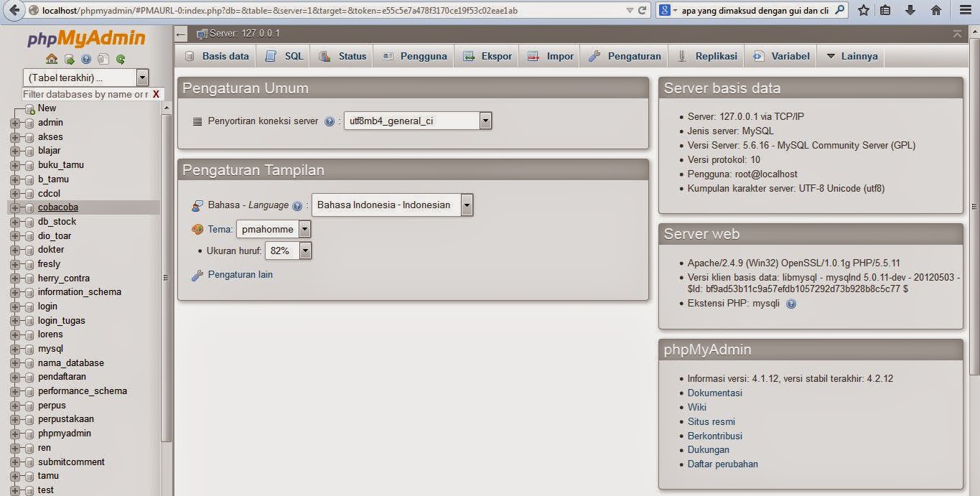The image size is (980, 496).
Task: Open the SQL tab
Action: (284, 56)
